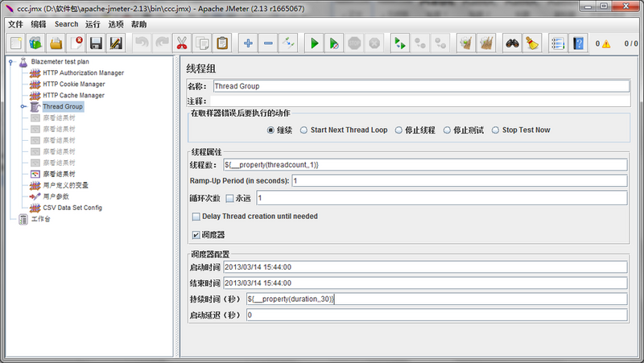Select CSV Data Set Config item
The height and width of the screenshot is (363, 644).
pos(72,208)
